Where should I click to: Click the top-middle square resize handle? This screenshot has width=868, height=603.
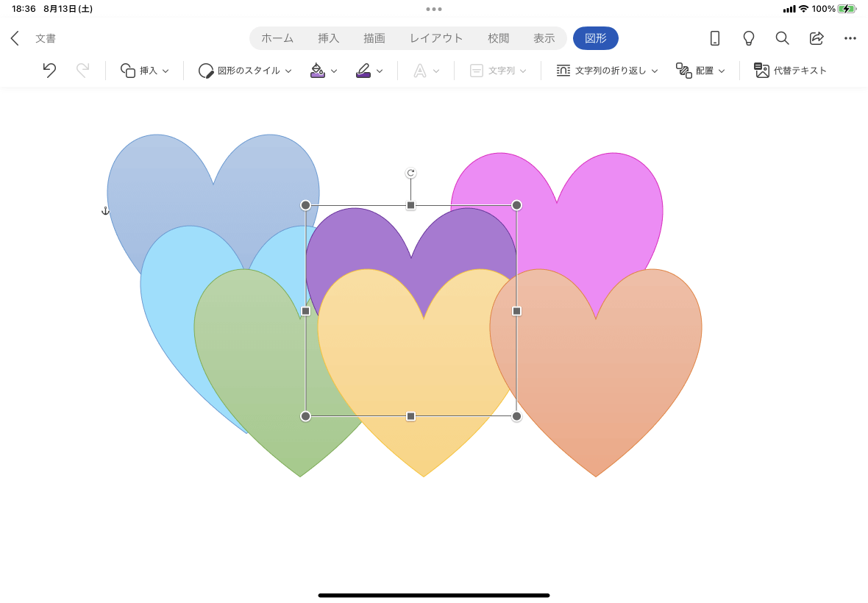410,205
